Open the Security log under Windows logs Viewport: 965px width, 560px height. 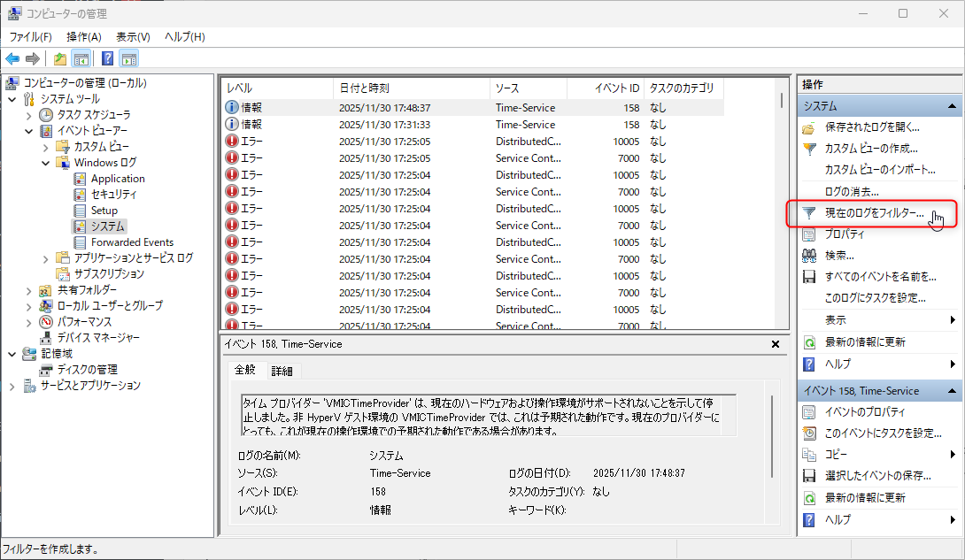point(113,194)
